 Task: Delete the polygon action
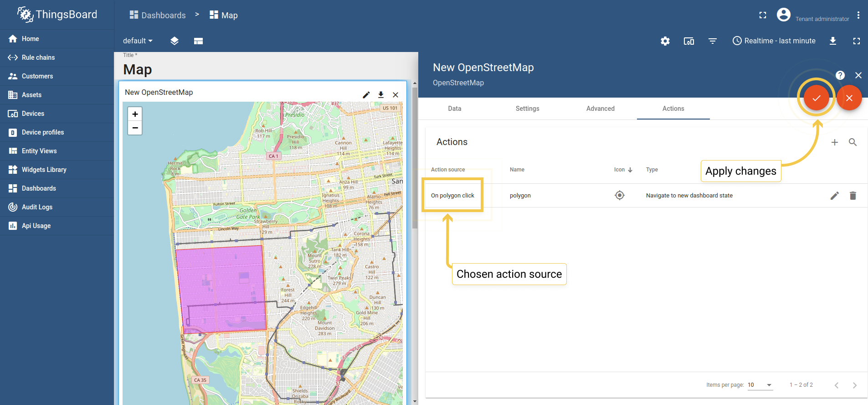pyautogui.click(x=853, y=196)
